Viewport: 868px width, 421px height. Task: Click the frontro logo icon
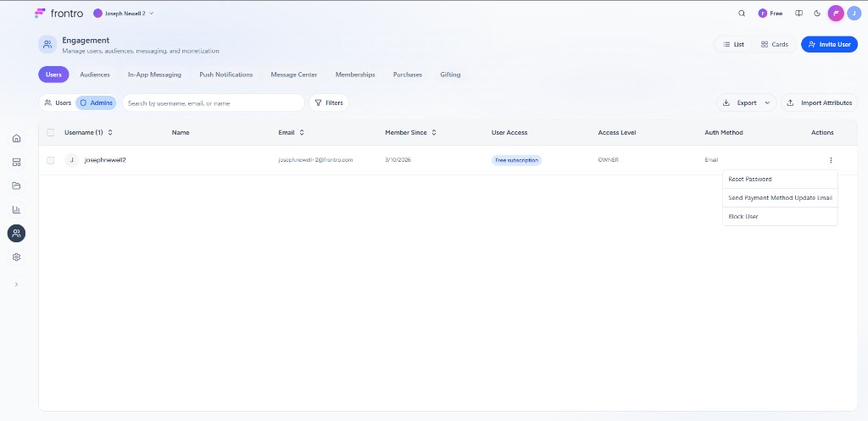(40, 14)
